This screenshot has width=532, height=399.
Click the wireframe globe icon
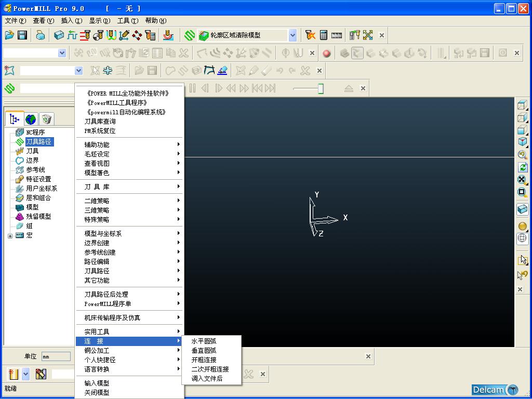click(x=523, y=238)
